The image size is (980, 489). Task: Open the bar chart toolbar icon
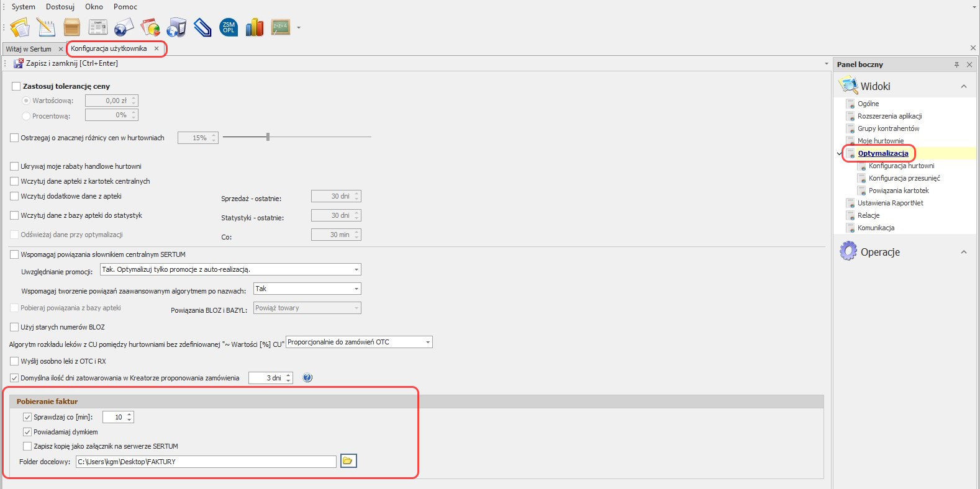(x=255, y=27)
